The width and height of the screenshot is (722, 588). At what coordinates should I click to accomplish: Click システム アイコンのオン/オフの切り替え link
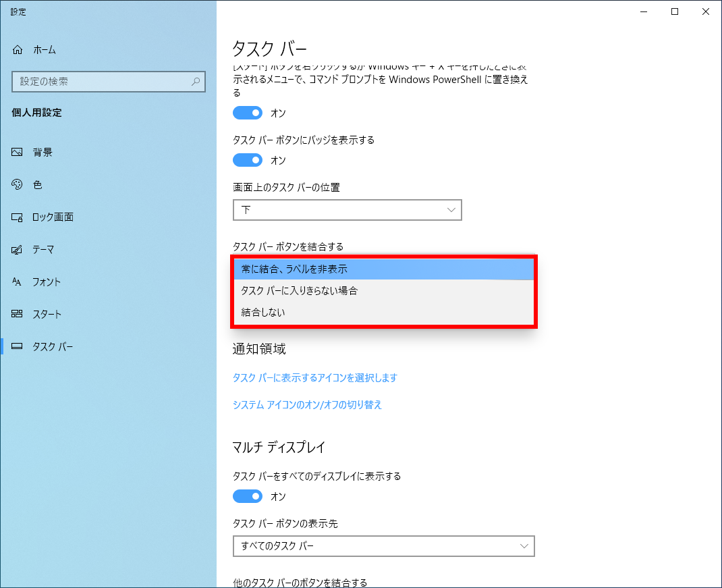pos(307,404)
